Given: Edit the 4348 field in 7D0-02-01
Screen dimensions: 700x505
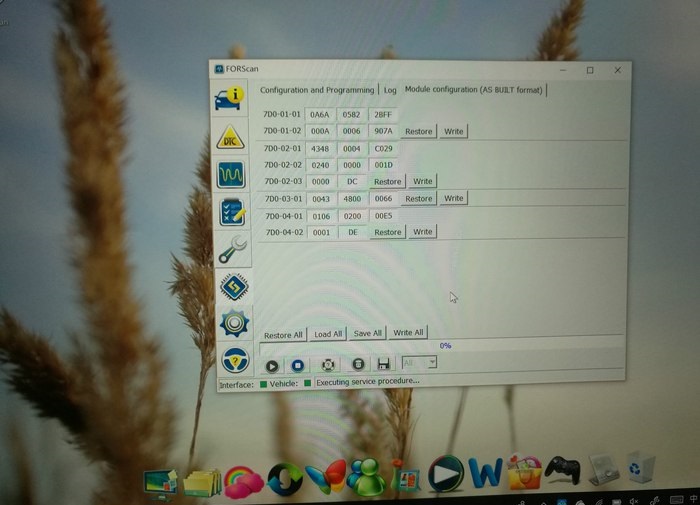Looking at the screenshot, I should click(x=320, y=149).
